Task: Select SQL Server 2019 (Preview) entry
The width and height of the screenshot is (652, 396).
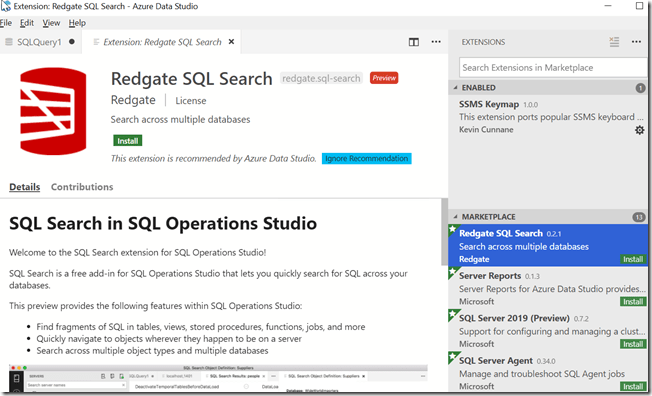Action: pos(548,331)
